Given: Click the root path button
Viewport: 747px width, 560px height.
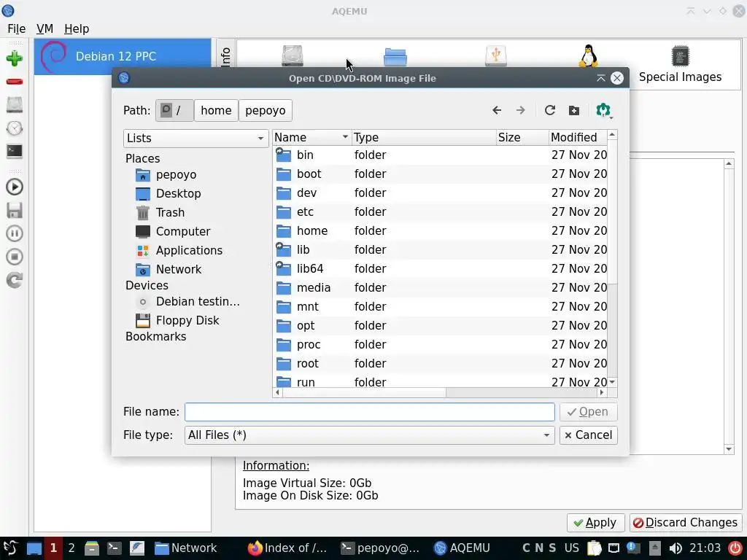Looking at the screenshot, I should 174,111.
